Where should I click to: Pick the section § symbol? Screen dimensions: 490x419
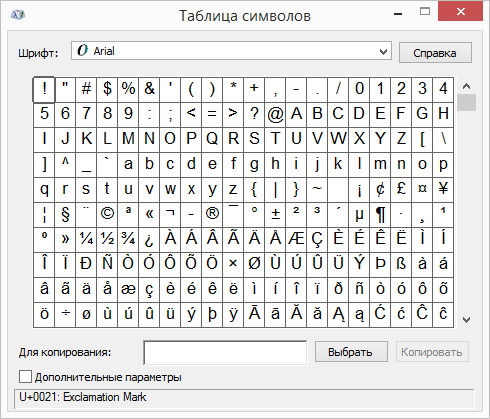65,214
